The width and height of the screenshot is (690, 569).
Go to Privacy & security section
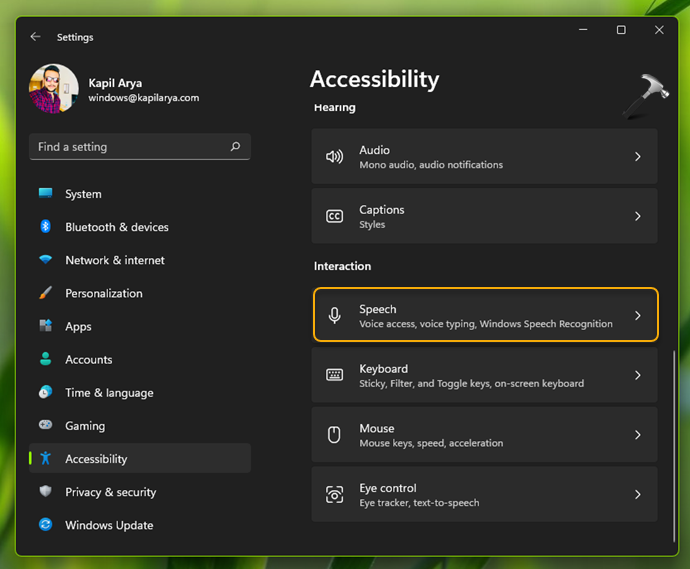[x=110, y=492]
